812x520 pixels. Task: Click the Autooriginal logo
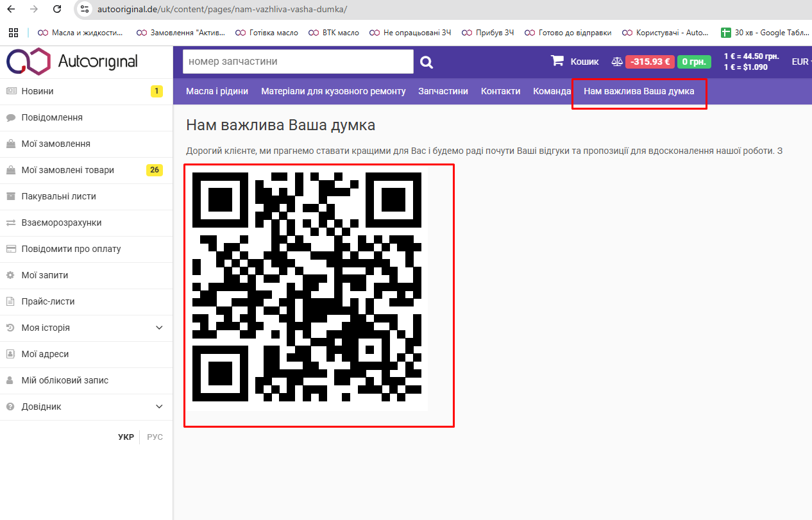click(x=72, y=62)
